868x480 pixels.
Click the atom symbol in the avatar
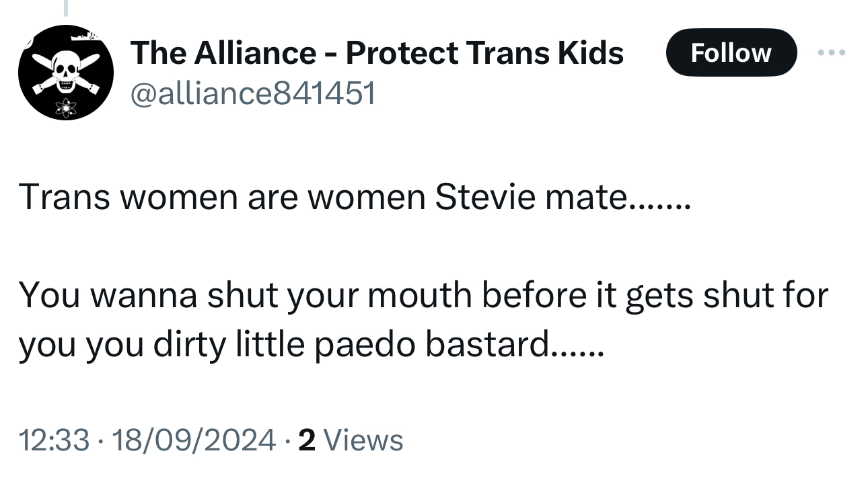(67, 106)
